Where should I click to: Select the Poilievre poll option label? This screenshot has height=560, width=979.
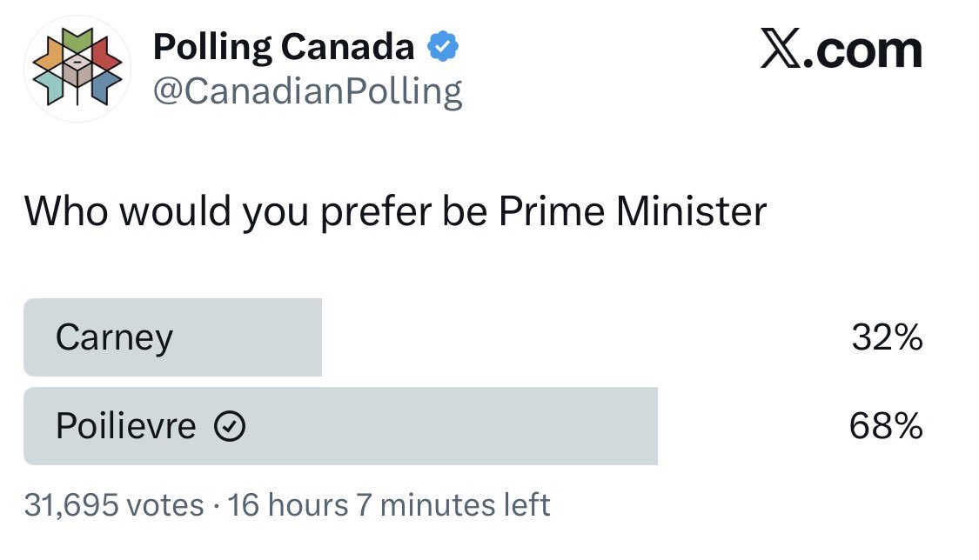(x=126, y=427)
